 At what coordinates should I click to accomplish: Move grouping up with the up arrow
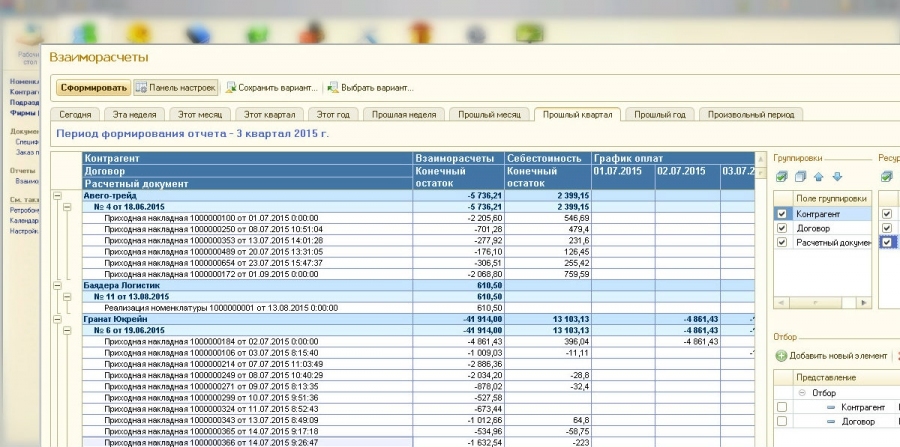pyautogui.click(x=818, y=177)
